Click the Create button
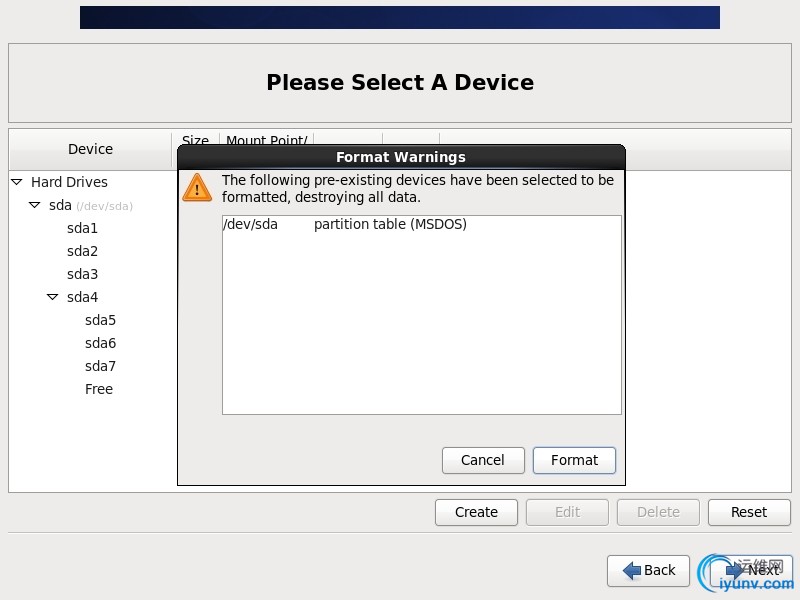Viewport: 800px width, 600px height. 476,512
